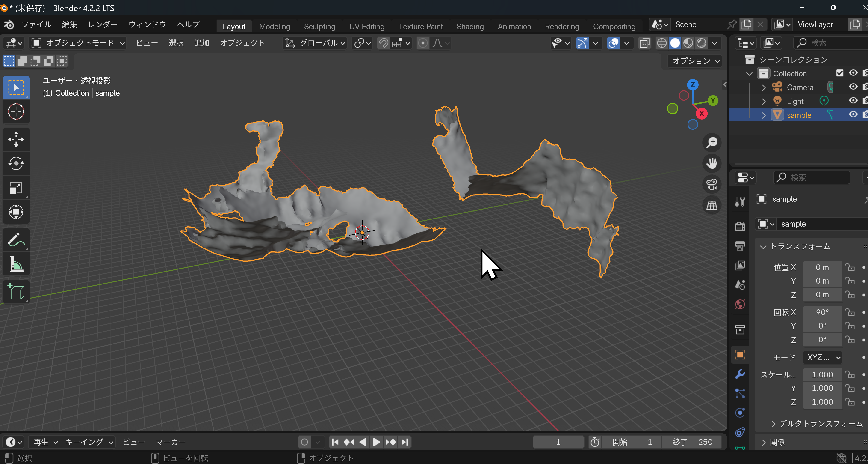Open the Particles properties tab
The height and width of the screenshot is (464, 868).
tap(740, 394)
